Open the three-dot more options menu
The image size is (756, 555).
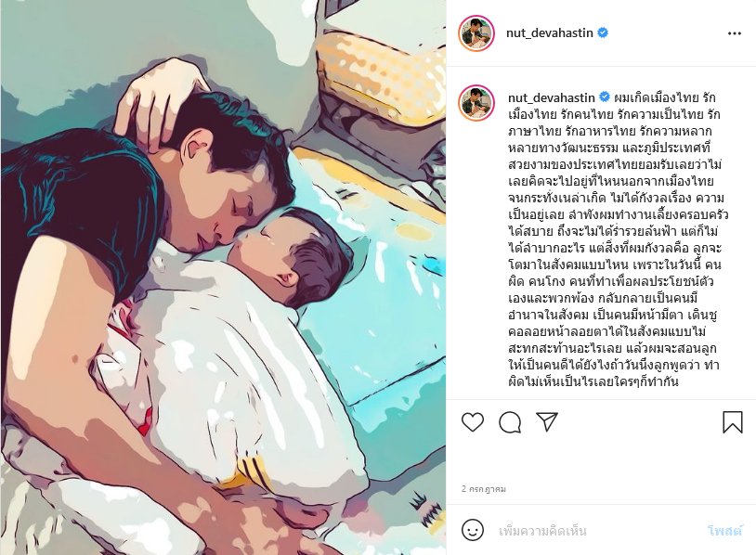735,33
